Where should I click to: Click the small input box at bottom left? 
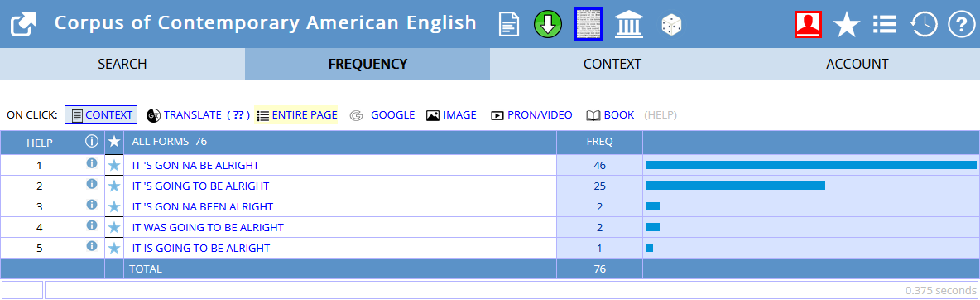pos(22,290)
